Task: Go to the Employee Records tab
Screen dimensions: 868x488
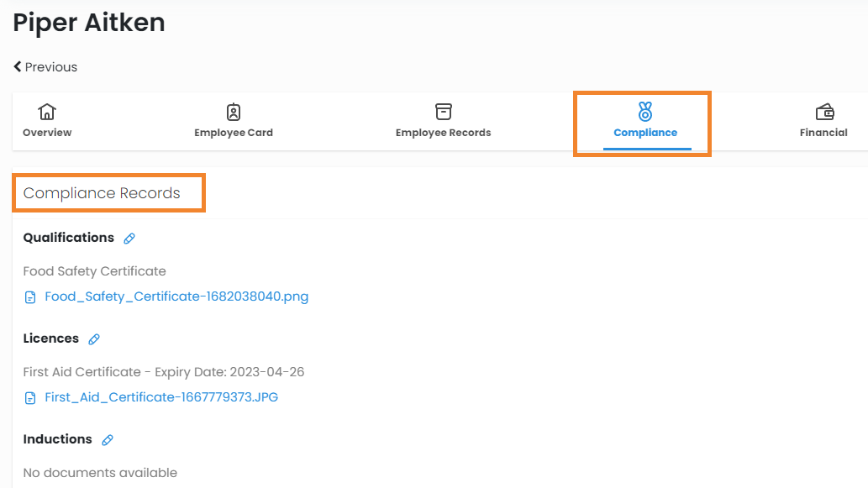Action: [x=443, y=133]
